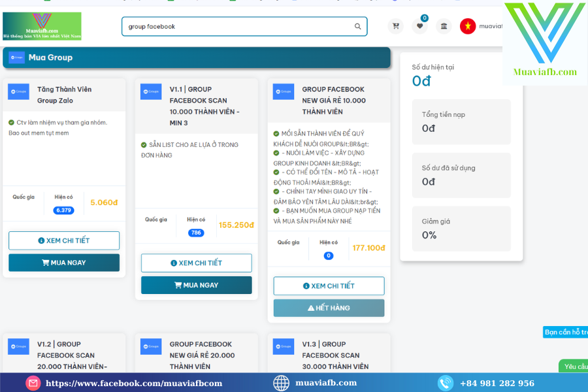This screenshot has height=392, width=588.
Task: Click the Hết Hàng out-of-stock button
Action: click(329, 308)
